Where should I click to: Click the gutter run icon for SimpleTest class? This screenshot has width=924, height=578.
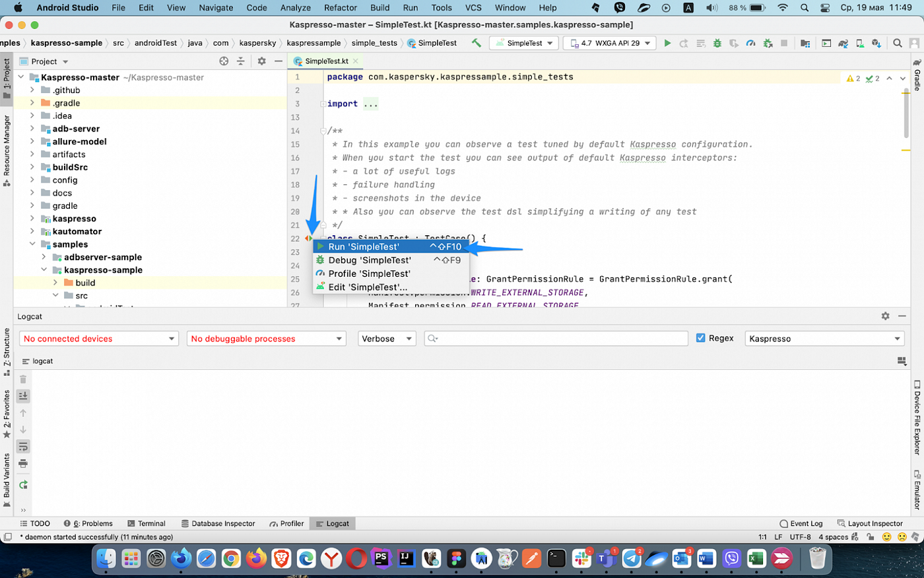tap(308, 238)
